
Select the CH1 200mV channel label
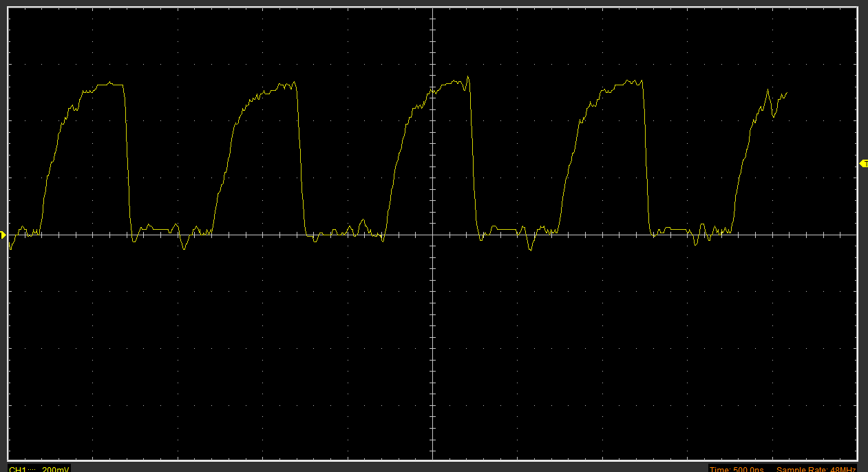tap(39, 469)
